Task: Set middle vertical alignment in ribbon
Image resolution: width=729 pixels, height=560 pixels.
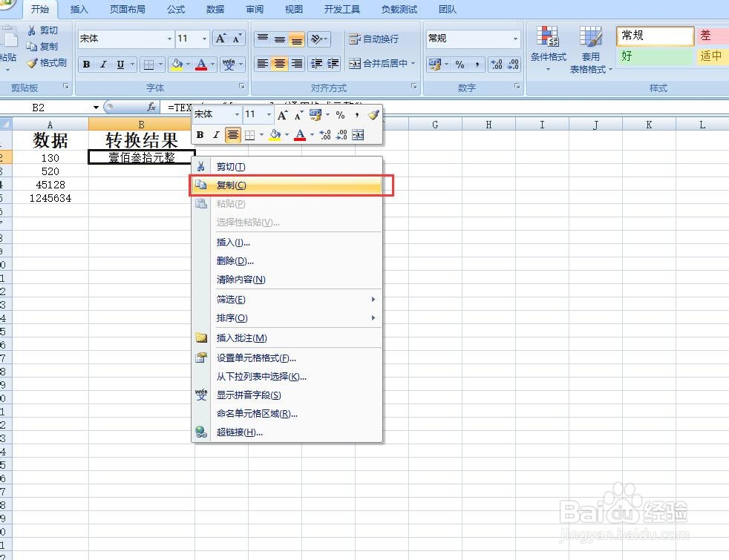Action: (279, 39)
